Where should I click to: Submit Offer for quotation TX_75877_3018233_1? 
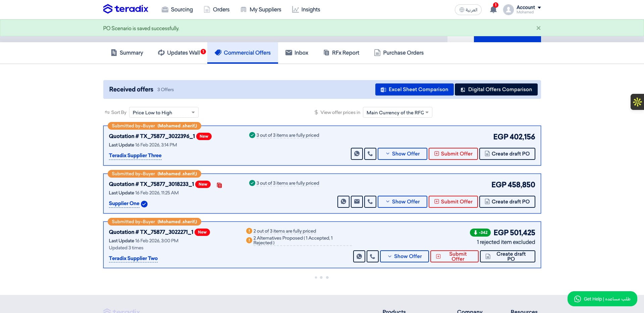(453, 202)
